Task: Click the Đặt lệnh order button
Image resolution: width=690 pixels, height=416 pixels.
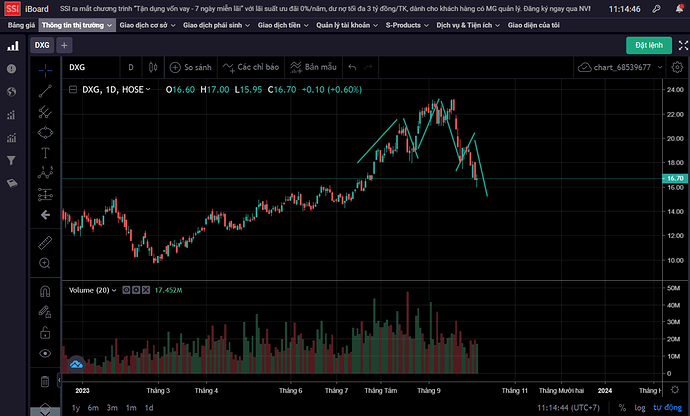Action: coord(649,45)
